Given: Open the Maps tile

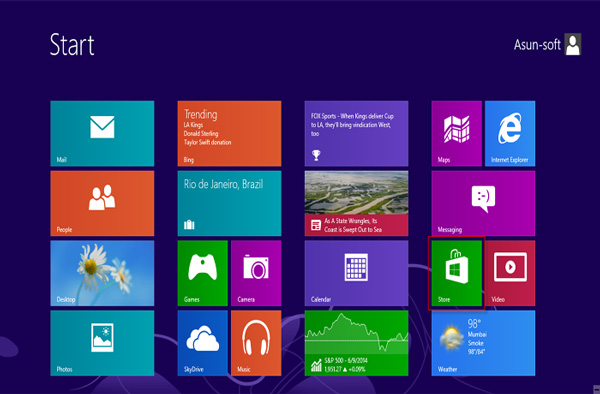Looking at the screenshot, I should click(x=457, y=134).
